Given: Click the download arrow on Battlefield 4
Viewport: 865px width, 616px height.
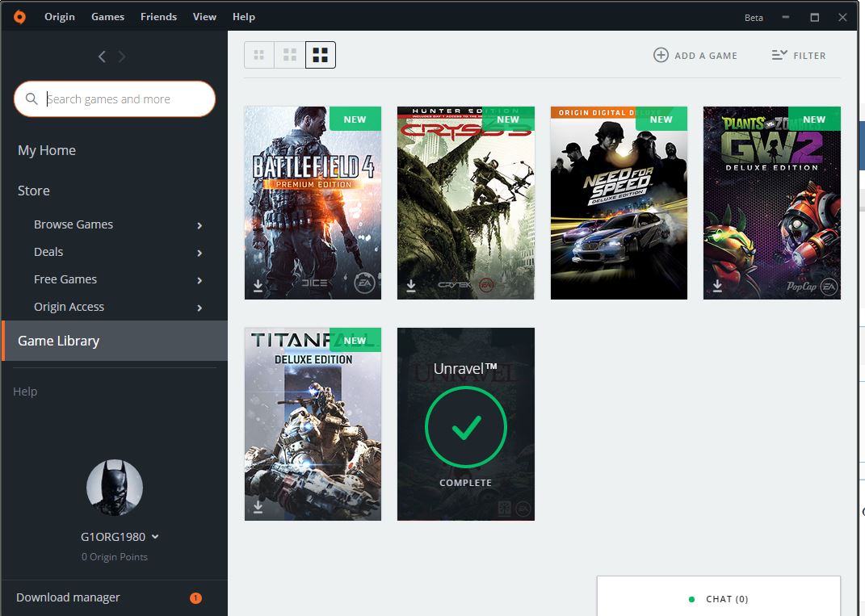Looking at the screenshot, I should point(258,286).
